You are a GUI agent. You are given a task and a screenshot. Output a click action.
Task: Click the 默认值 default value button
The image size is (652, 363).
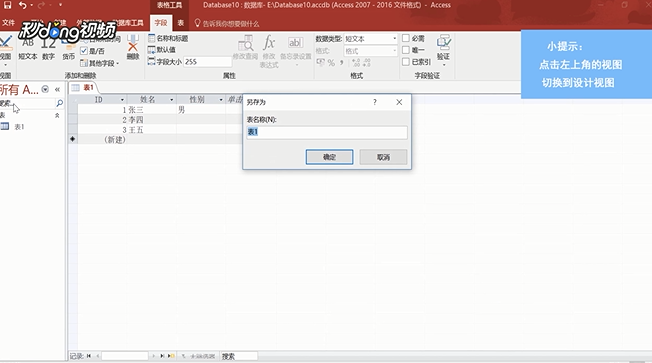(162, 49)
